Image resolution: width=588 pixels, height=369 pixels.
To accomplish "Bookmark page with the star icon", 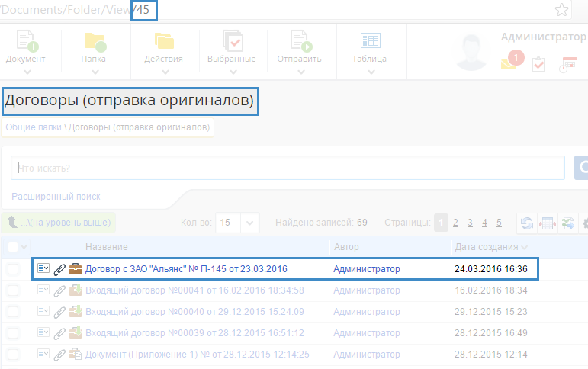I will click(x=561, y=10).
